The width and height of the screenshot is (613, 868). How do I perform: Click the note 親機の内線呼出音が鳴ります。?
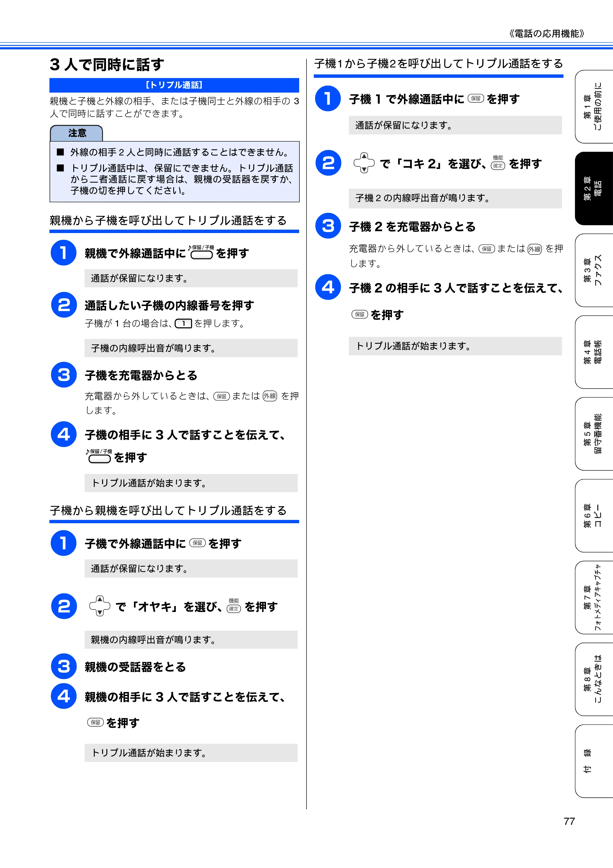pyautogui.click(x=191, y=640)
